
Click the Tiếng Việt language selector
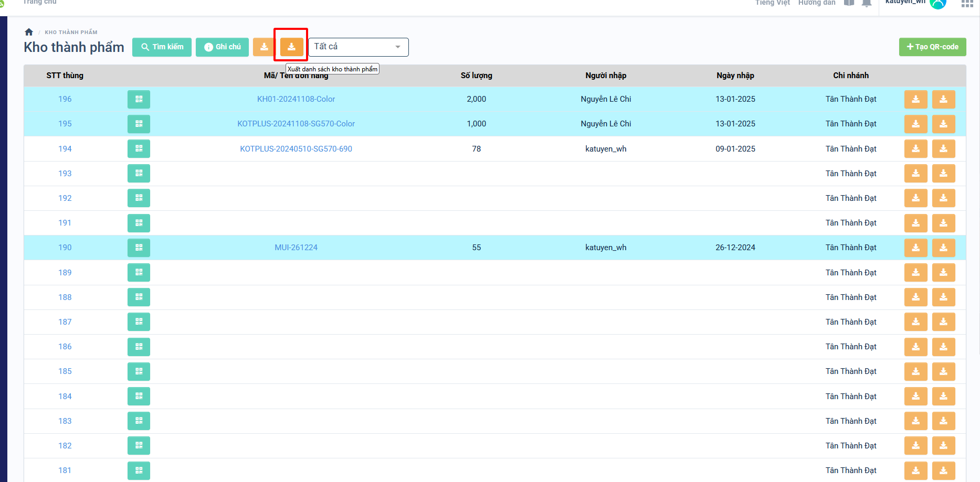point(773,3)
